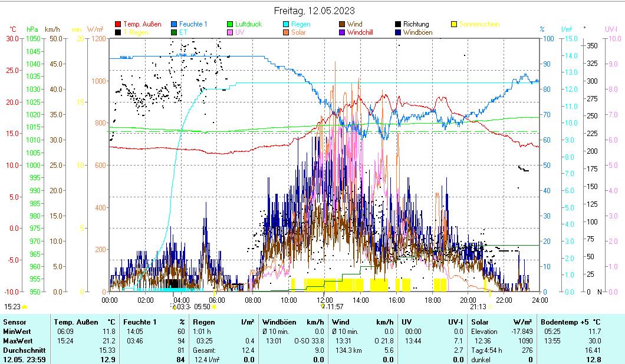Screen dimensions: 625x364
Task: Click the brown Wind legend square
Action: [x=343, y=24]
